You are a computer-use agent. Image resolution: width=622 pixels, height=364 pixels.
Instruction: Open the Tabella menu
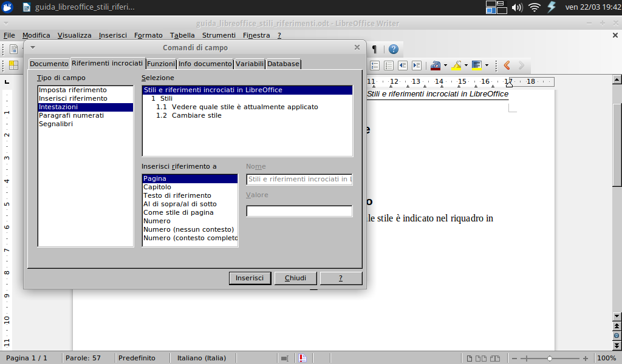182,35
